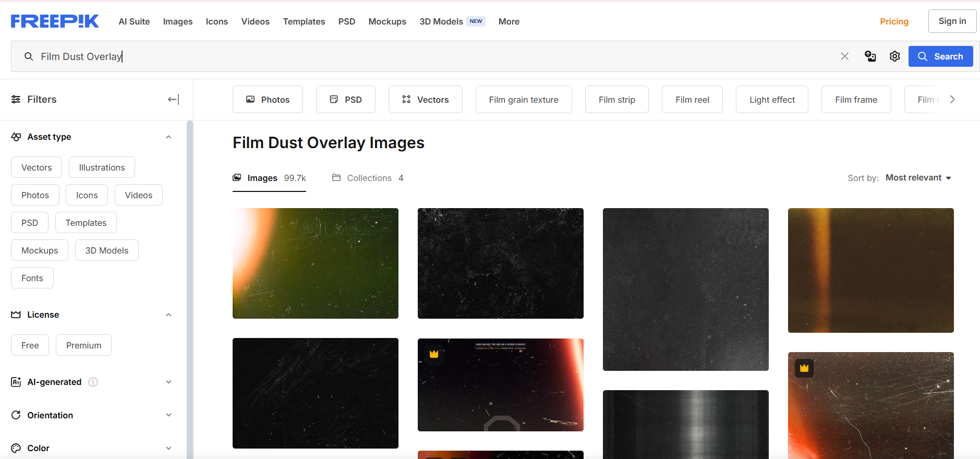
Task: Toggle the Illustrations asset type filter
Action: (102, 167)
